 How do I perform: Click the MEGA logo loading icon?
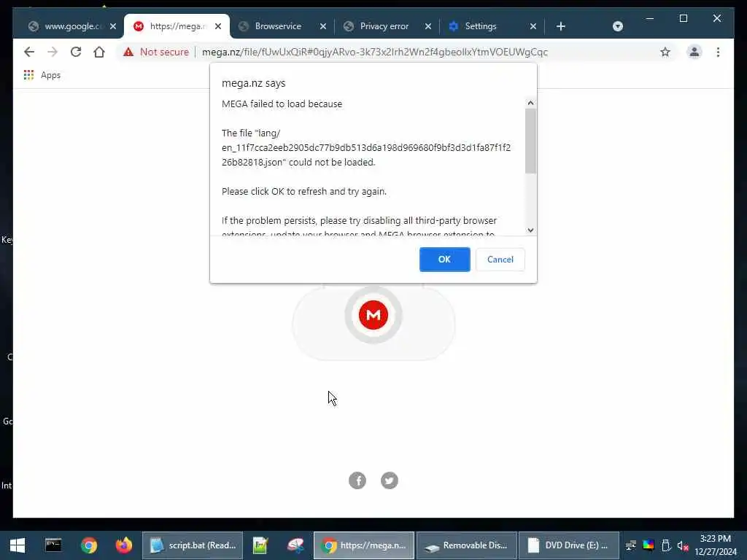click(x=373, y=315)
